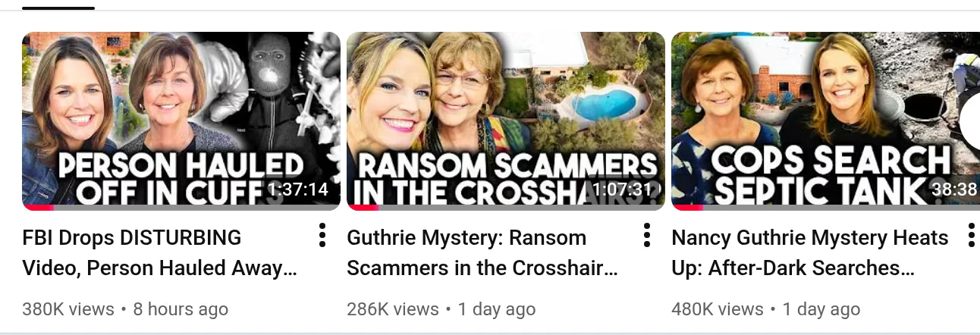
Task: Click red watch-progress bar on second video
Action: tap(363, 208)
